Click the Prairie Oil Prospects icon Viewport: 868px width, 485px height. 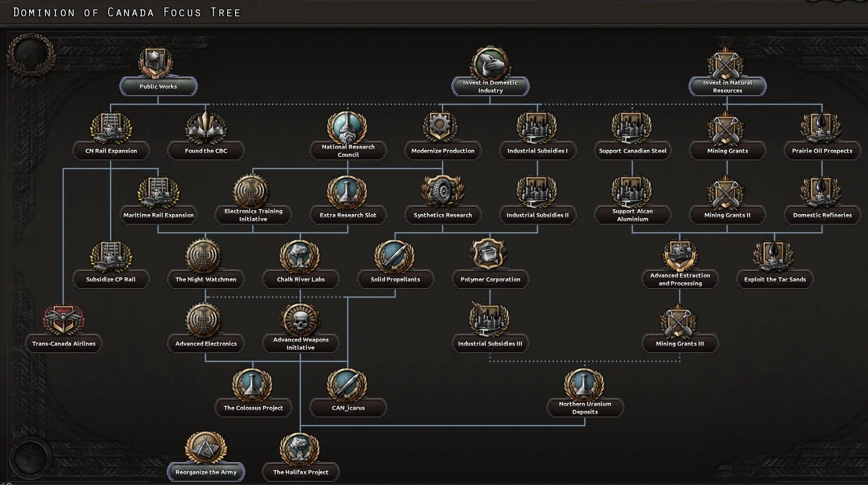[822, 128]
